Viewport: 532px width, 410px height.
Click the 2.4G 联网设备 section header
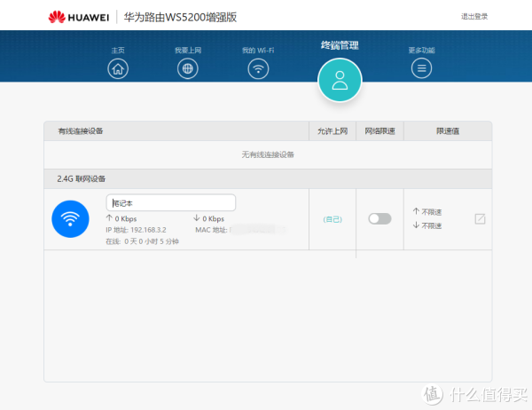click(81, 178)
